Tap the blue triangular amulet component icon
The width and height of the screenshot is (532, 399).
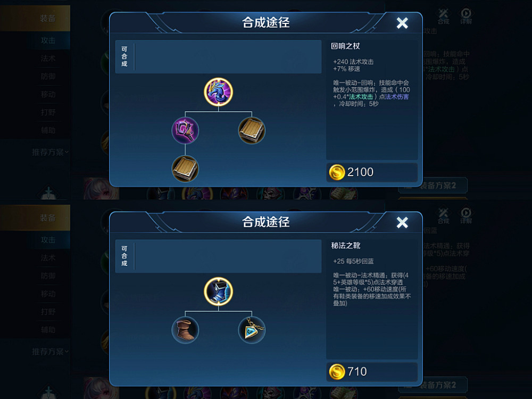252,330
